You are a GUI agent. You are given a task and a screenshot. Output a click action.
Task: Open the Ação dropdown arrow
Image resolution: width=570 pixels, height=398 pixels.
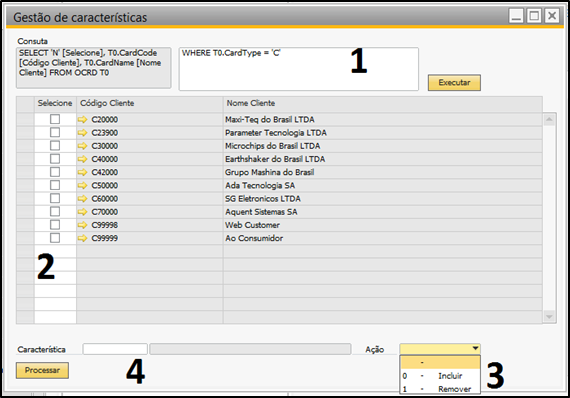475,349
